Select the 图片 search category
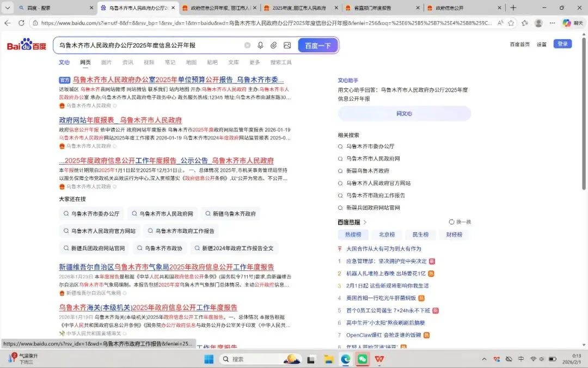This screenshot has width=588, height=368. click(107, 62)
